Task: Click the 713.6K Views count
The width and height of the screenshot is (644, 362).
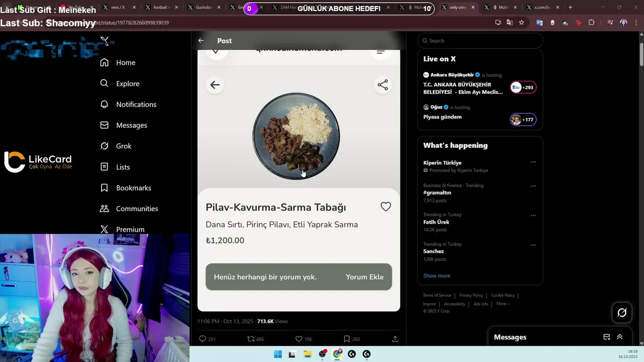Action: (x=273, y=321)
